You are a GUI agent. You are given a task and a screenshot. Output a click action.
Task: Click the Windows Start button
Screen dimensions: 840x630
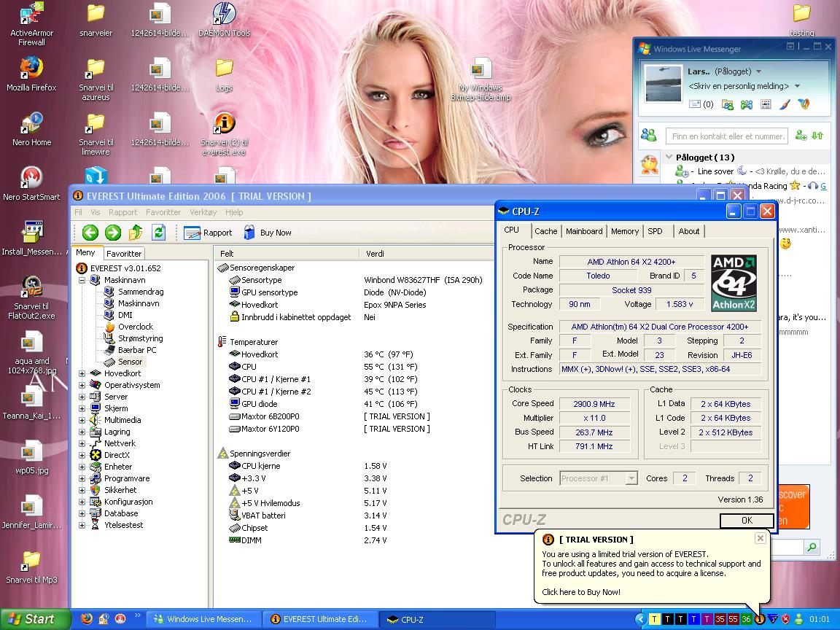point(35,619)
